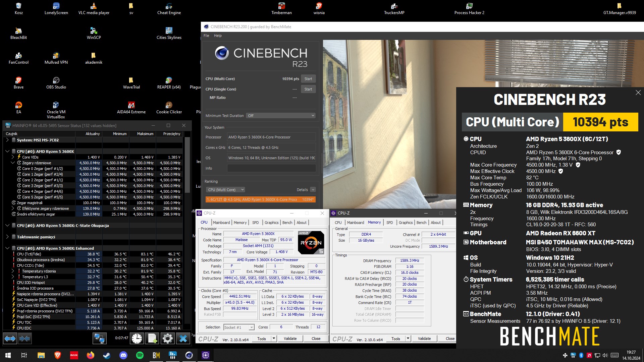
Task: Expand C-State Okupacja sensor group
Action: [x=7, y=226]
